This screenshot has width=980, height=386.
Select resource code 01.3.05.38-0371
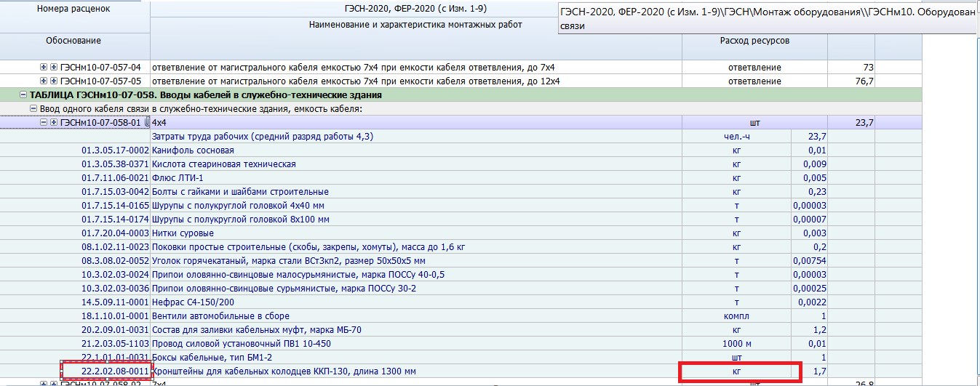(x=115, y=164)
